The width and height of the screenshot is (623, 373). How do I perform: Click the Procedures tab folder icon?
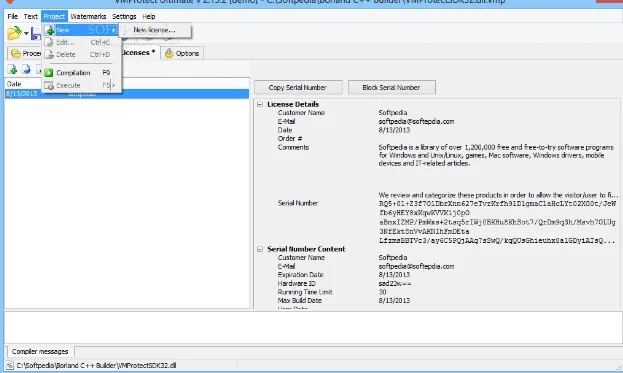tap(15, 53)
